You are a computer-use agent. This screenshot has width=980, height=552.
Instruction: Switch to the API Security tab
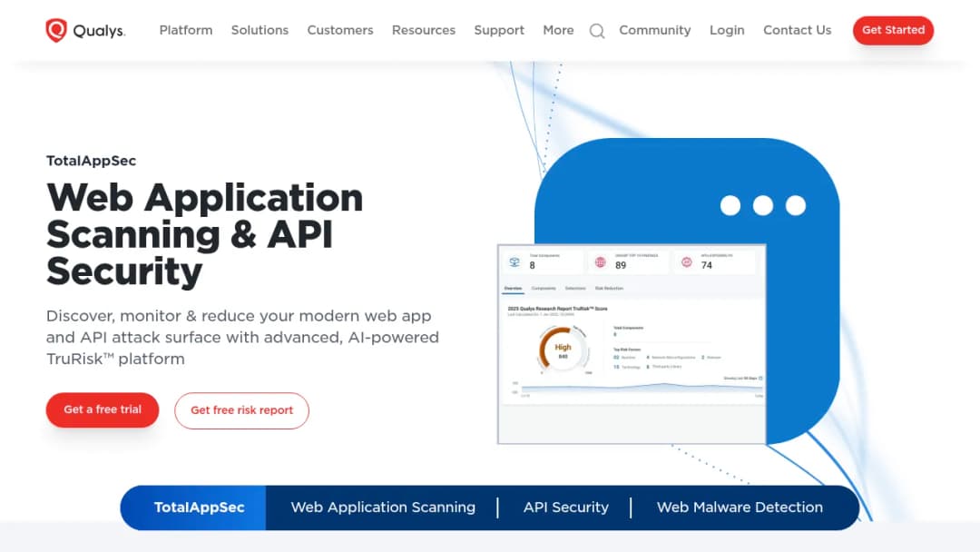coord(565,508)
